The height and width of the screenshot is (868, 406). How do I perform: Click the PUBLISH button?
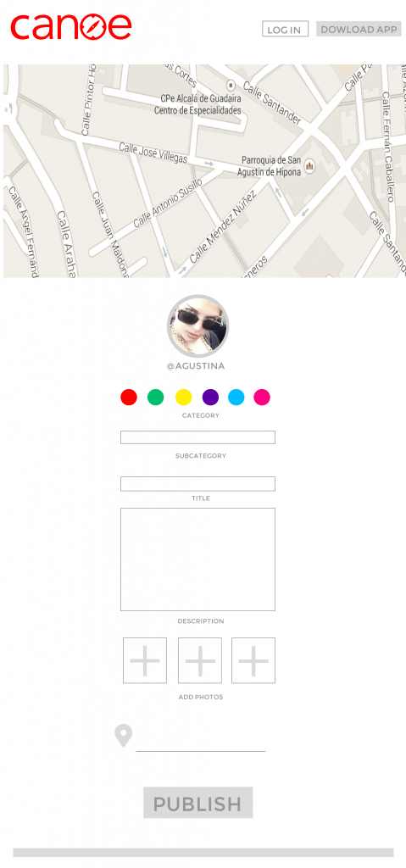197,803
